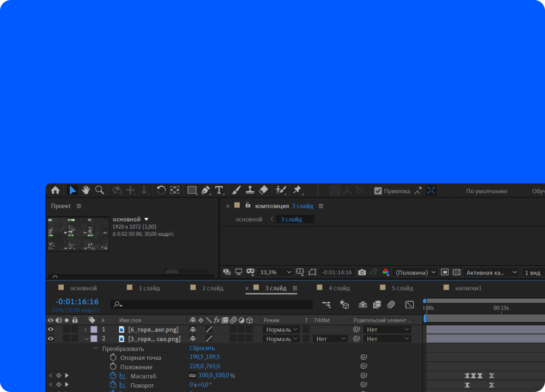
Task: Click the Положение value 228,0
Action: click(x=196, y=366)
